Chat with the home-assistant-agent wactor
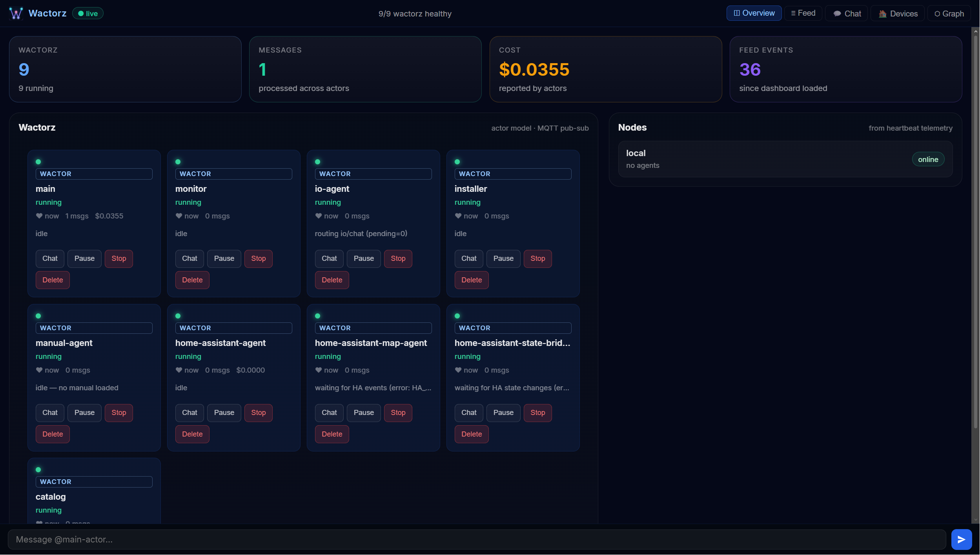Viewport: 980px width, 555px height. [189, 413]
